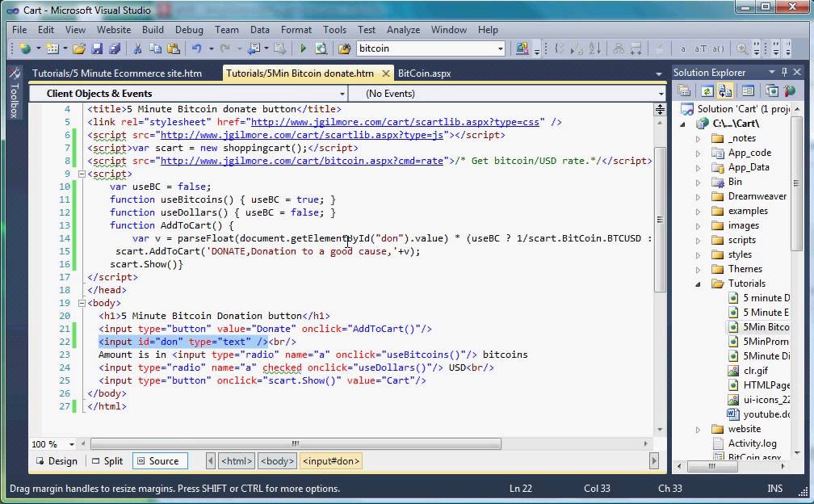Switch to Design view
814x504 pixels.
click(57, 461)
